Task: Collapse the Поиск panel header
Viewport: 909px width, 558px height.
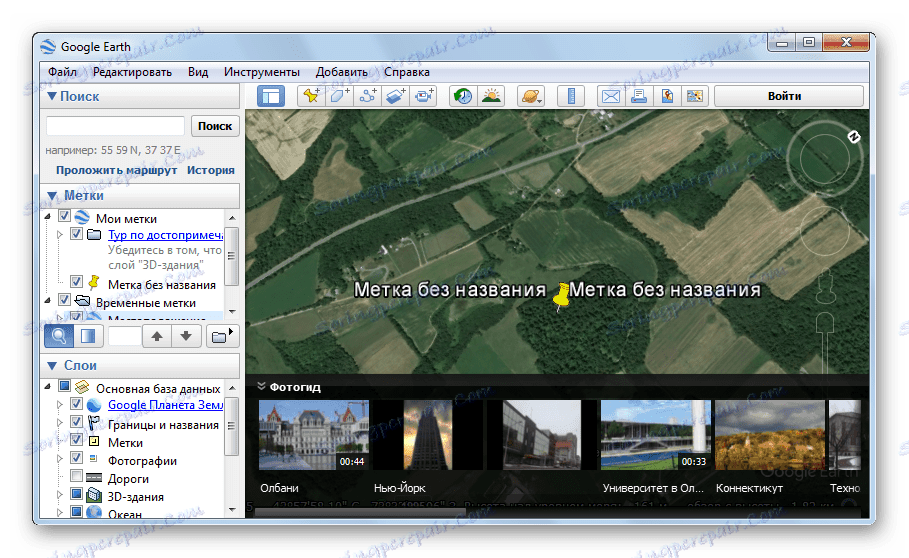Action: coord(52,97)
